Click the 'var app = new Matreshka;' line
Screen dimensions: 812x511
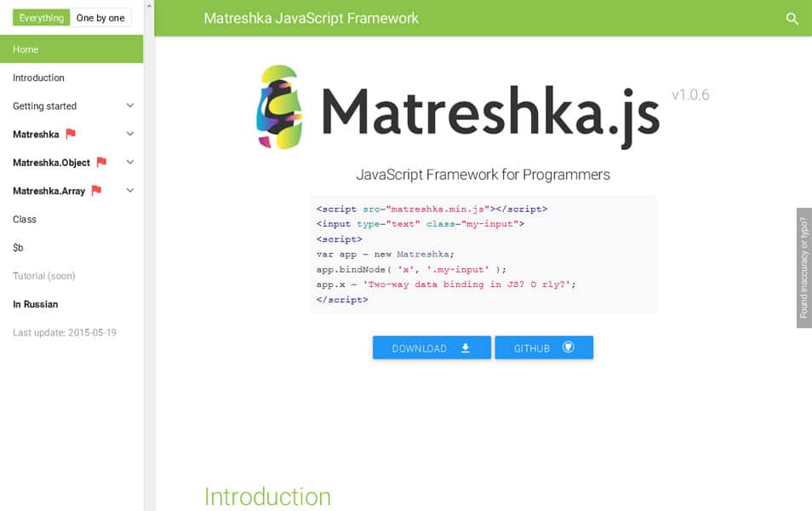tap(386, 255)
